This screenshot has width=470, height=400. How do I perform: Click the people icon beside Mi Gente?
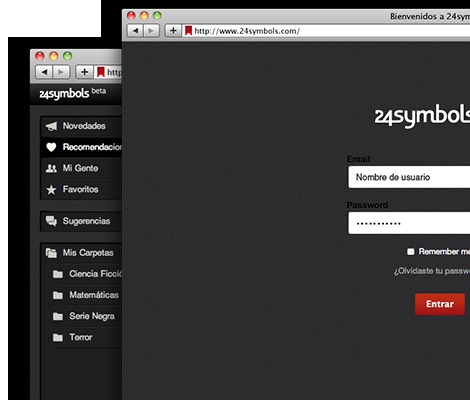pyautogui.click(x=51, y=168)
